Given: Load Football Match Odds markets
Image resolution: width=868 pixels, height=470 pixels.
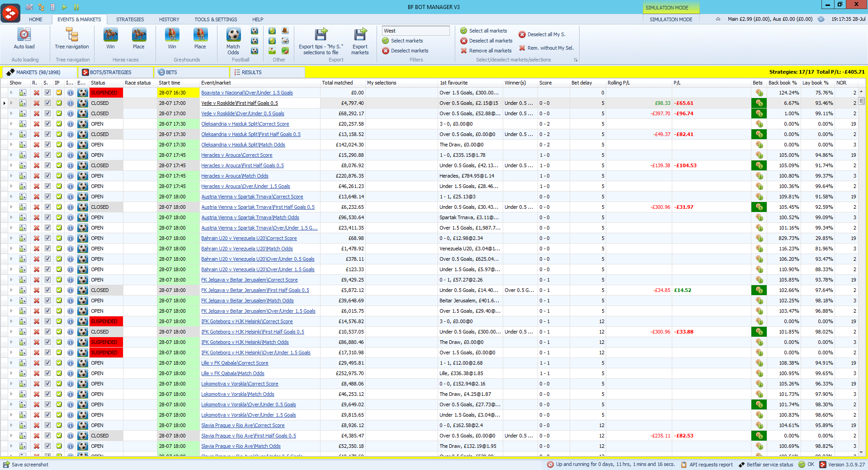Looking at the screenshot, I should tap(233, 35).
